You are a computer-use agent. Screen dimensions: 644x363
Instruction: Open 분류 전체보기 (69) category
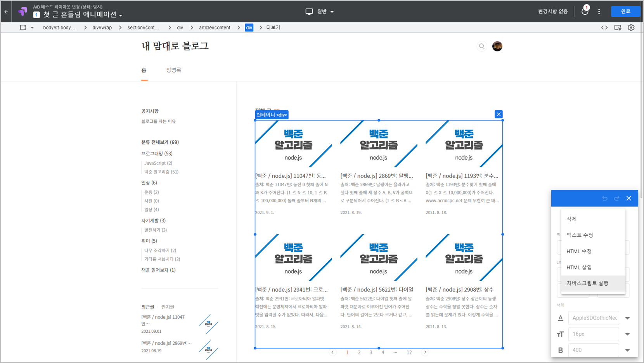pos(160,142)
